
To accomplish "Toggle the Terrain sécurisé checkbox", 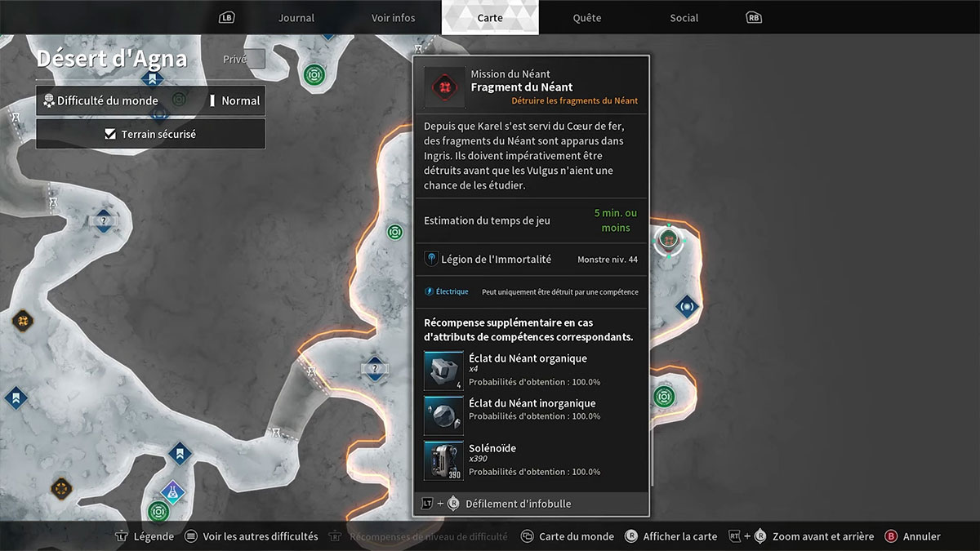I will tap(110, 135).
